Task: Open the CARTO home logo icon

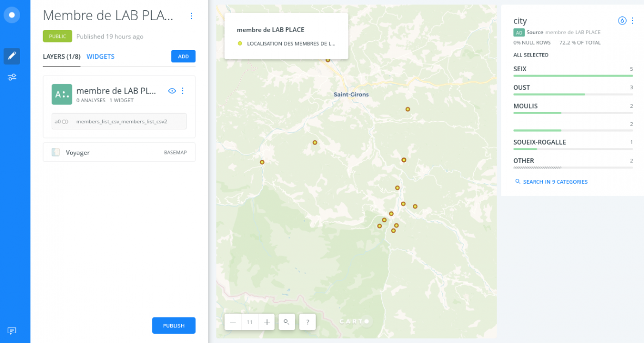Action: pyautogui.click(x=12, y=15)
